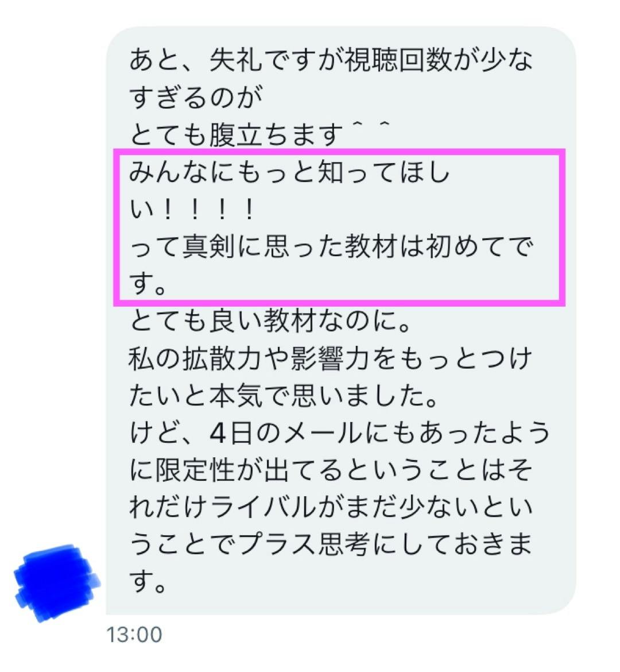Screen dimensions: 620x672
Task: Click the highlighted line みんなにもっと知ってほし
Action: coord(290,172)
